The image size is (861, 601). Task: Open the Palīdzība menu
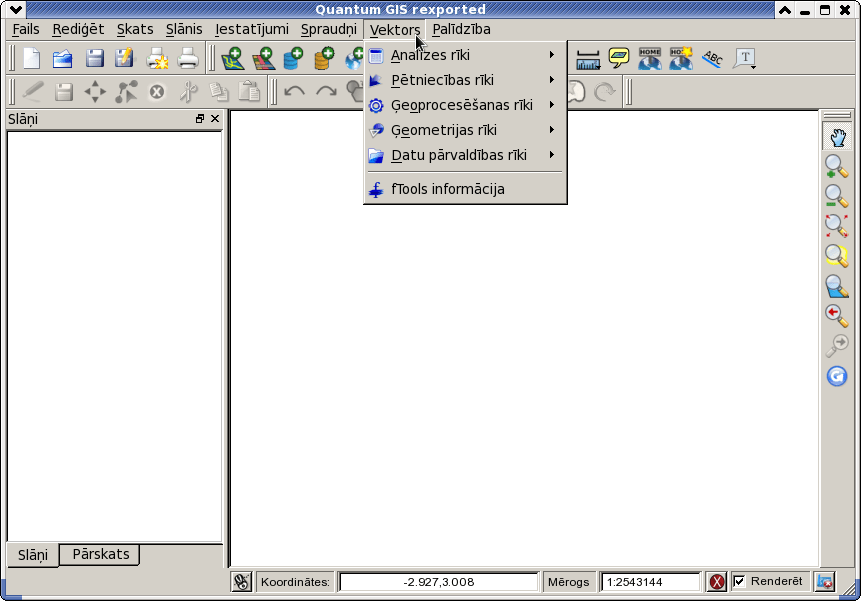[461, 29]
